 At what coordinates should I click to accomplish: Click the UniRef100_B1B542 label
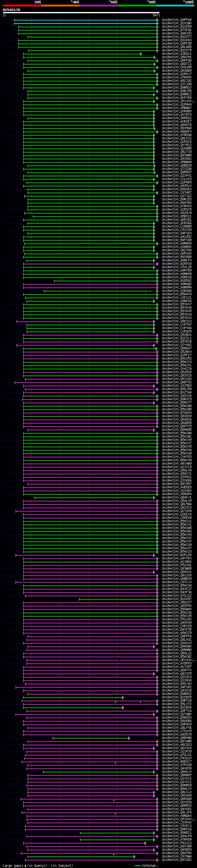pyautogui.click(x=177, y=281)
